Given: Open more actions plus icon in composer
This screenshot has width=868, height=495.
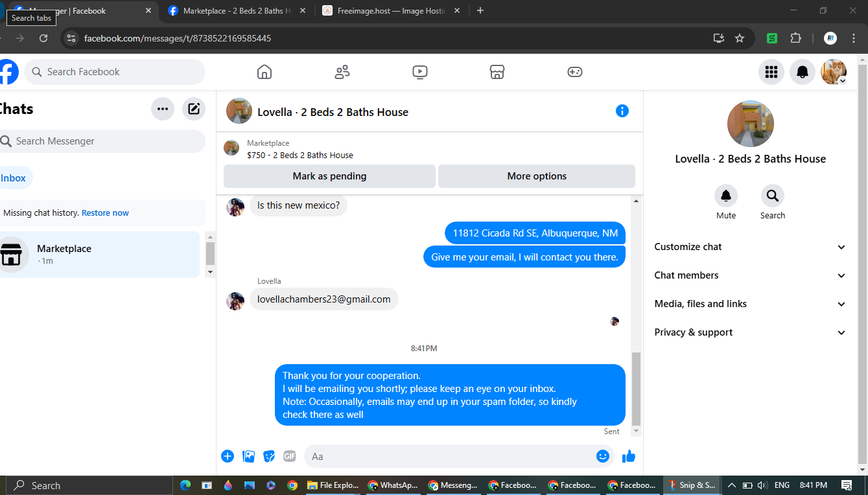Looking at the screenshot, I should tap(228, 456).
